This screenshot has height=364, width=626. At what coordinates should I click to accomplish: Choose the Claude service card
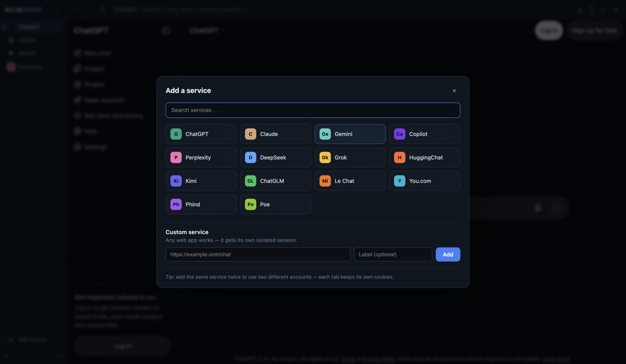pos(276,134)
